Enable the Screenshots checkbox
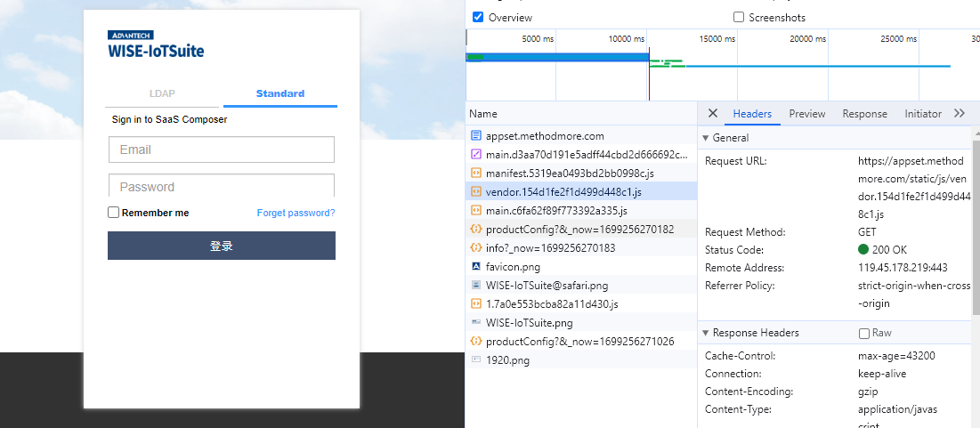Screen dimensions: 980x428 click(739, 17)
